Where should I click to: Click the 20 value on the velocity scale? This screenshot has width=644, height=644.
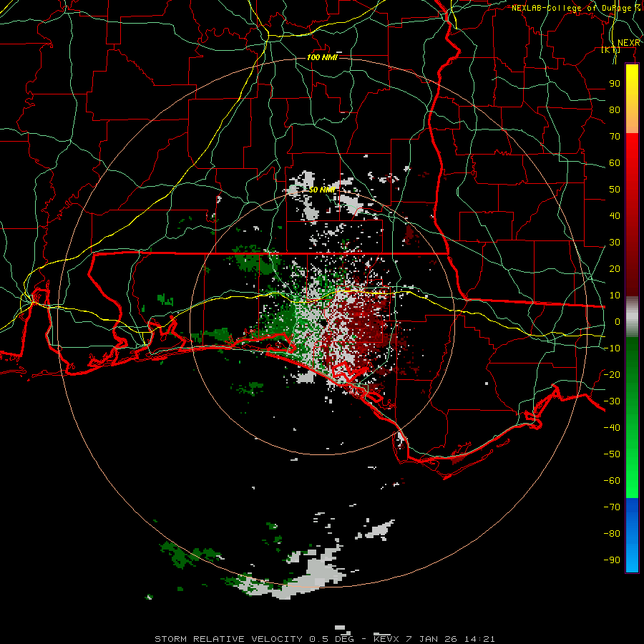coord(615,269)
